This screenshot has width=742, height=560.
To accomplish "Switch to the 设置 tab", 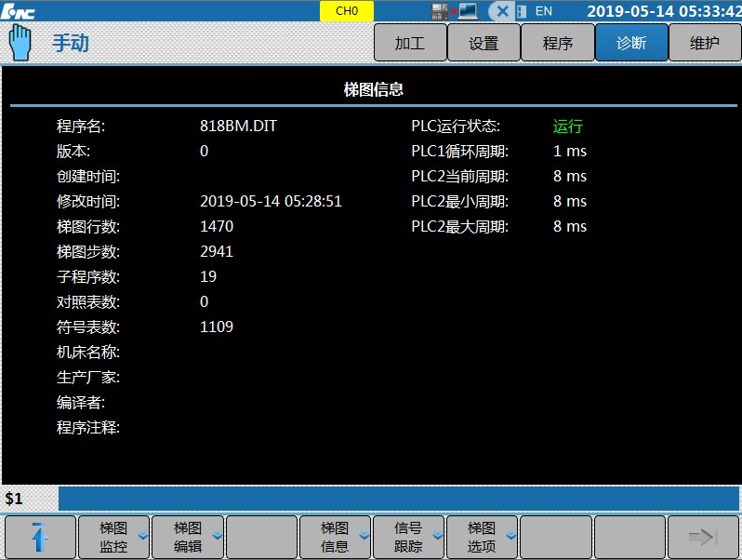I will click(x=484, y=43).
